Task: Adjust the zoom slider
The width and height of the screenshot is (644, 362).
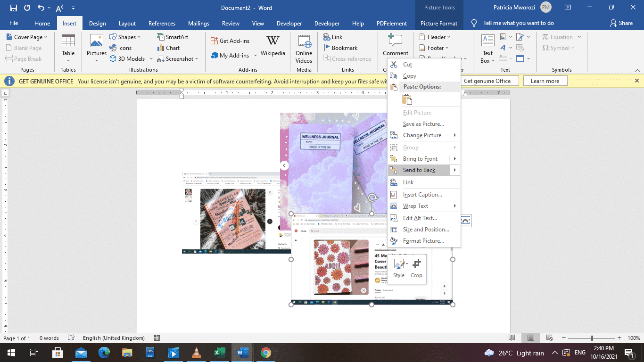Action: (x=591, y=338)
